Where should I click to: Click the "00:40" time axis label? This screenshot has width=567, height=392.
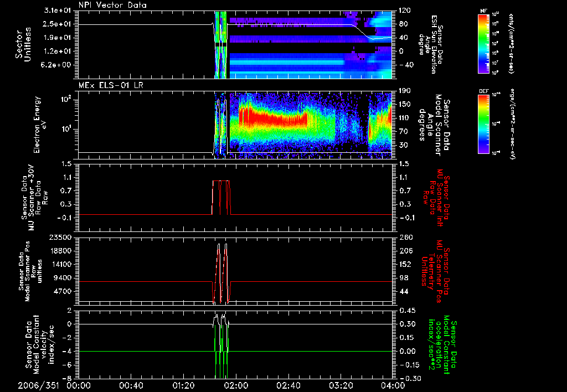131,385
